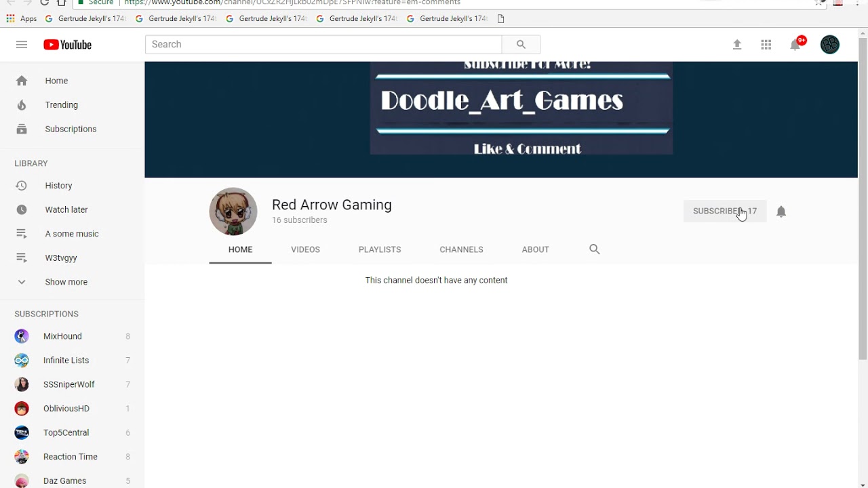Image resolution: width=868 pixels, height=488 pixels.
Task: Click the browser address bar URL
Action: tap(292, 3)
